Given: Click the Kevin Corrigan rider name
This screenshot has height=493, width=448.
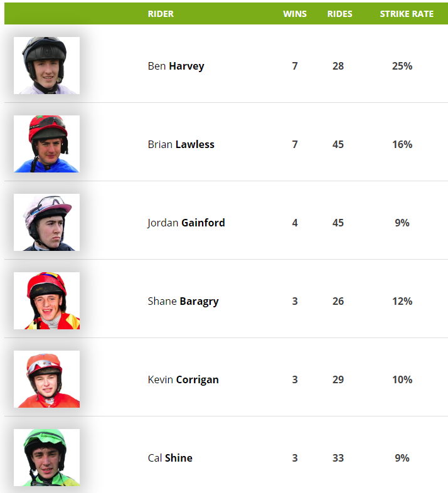Looking at the screenshot, I should point(183,379).
